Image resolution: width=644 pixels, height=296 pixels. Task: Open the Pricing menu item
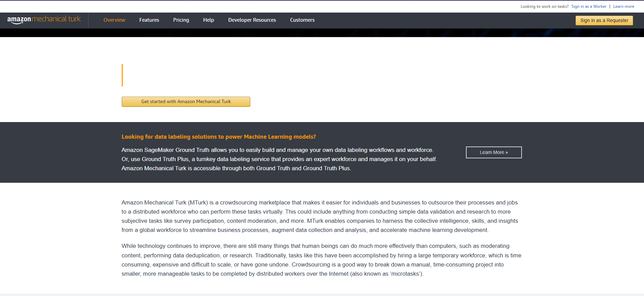pyautogui.click(x=181, y=20)
